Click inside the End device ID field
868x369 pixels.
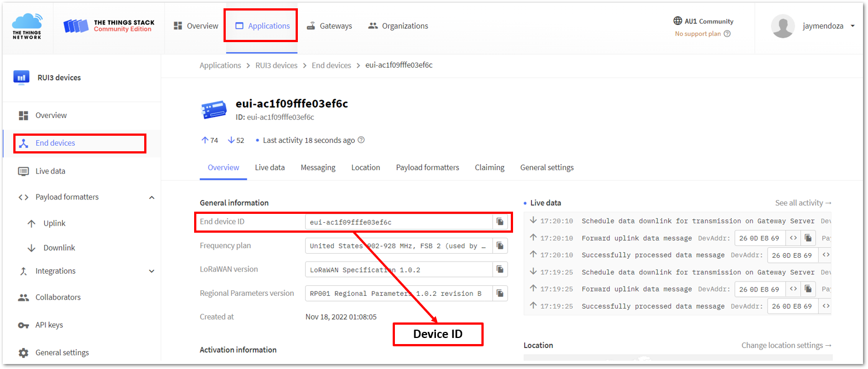coord(398,222)
